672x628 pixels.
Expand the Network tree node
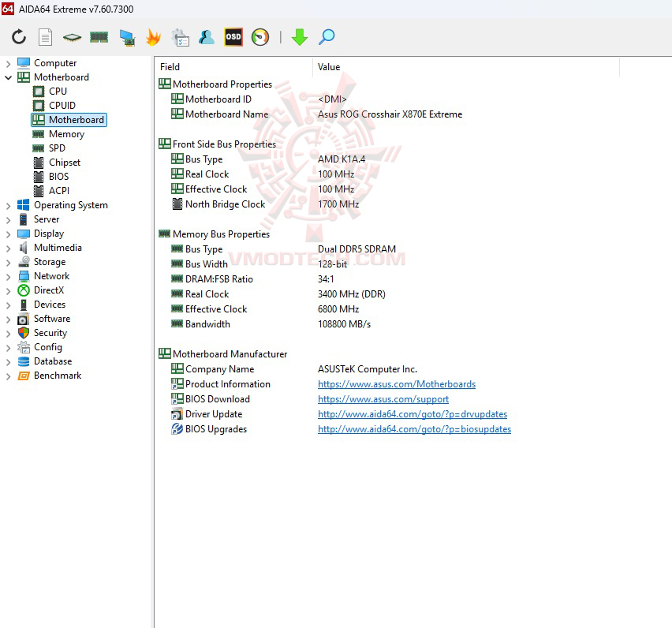8,276
